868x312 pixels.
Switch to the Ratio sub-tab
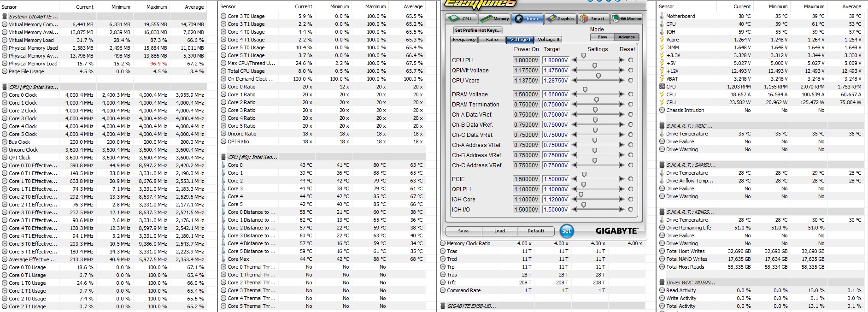pyautogui.click(x=492, y=40)
